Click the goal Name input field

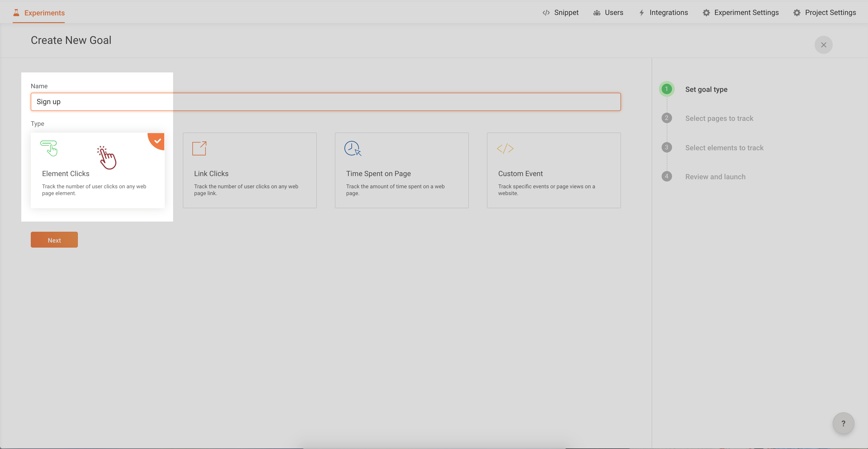pos(325,102)
